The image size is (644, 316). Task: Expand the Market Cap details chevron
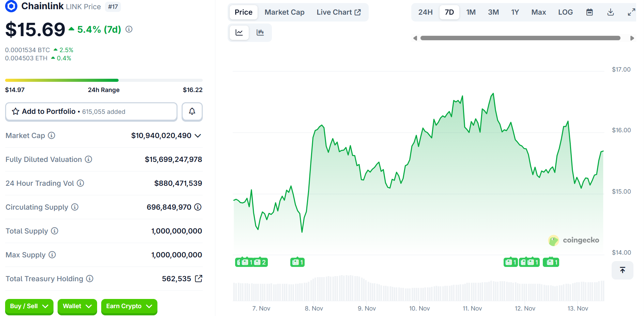tap(198, 135)
